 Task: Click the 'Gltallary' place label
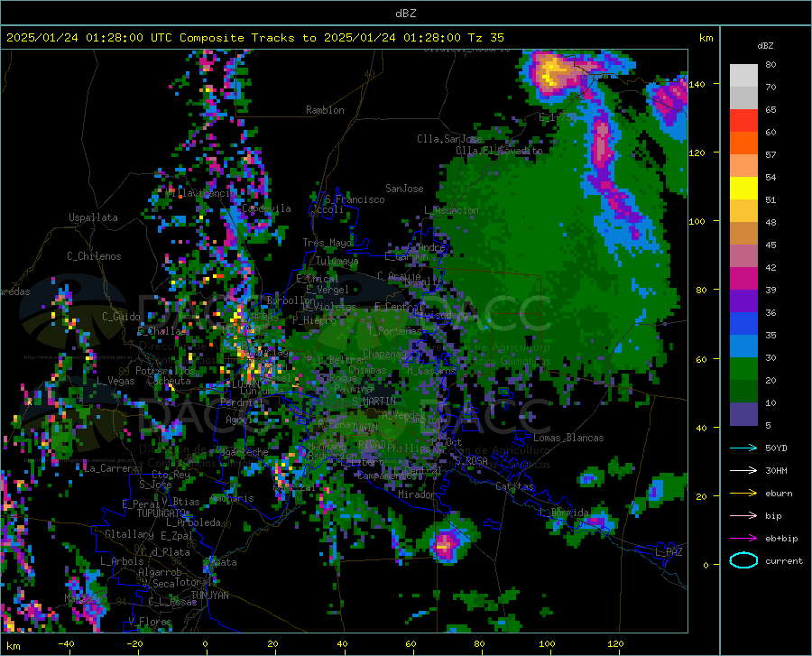tap(129, 534)
